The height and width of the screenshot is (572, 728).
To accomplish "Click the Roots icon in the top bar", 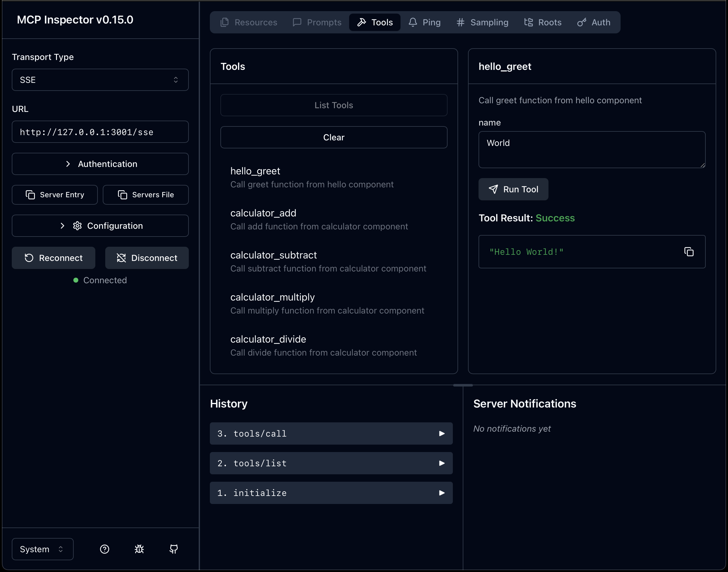I will [x=528, y=22].
